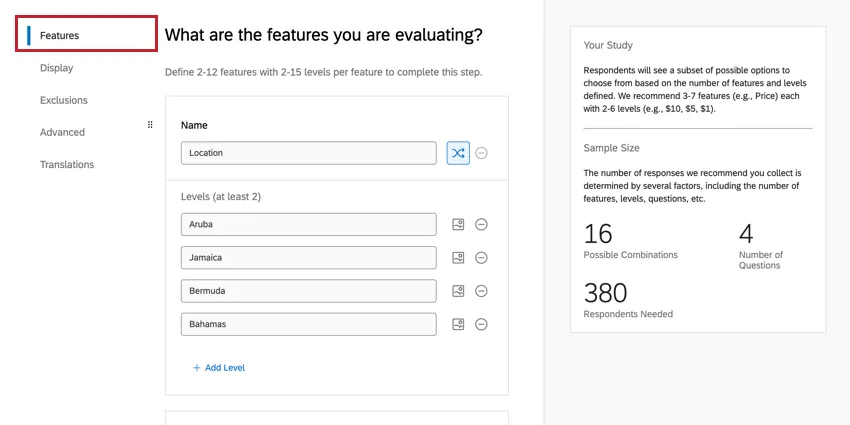Delete the Bahamas level
Screen dimensions: 850x425
481,324
